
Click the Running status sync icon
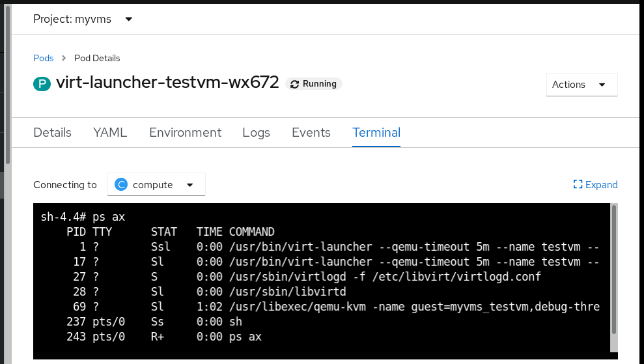pos(295,84)
